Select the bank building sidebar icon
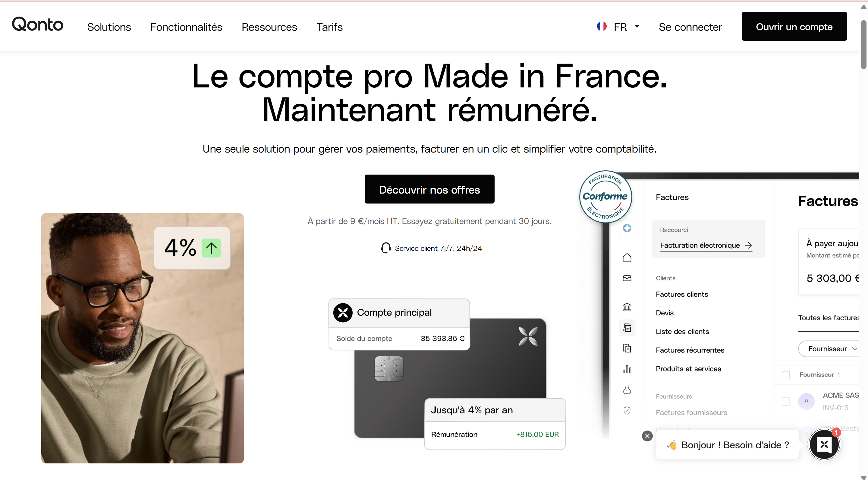Viewport: 868px width, 480px height. pyautogui.click(x=627, y=307)
